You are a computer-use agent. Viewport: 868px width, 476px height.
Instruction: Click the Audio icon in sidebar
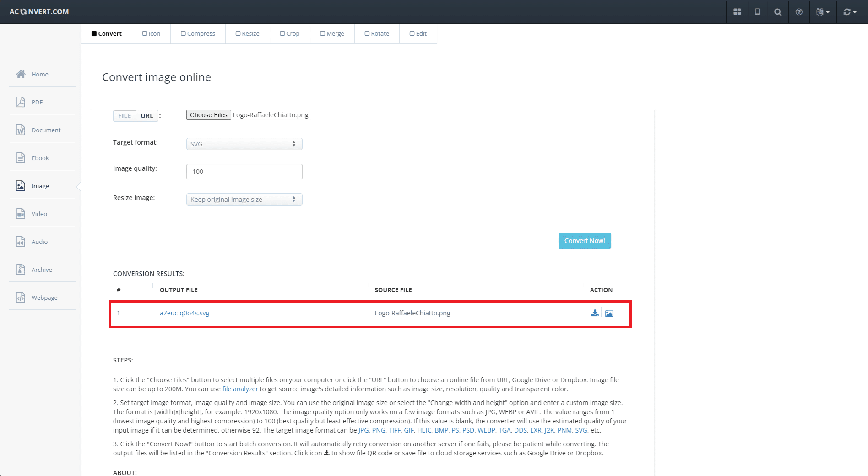pos(21,242)
